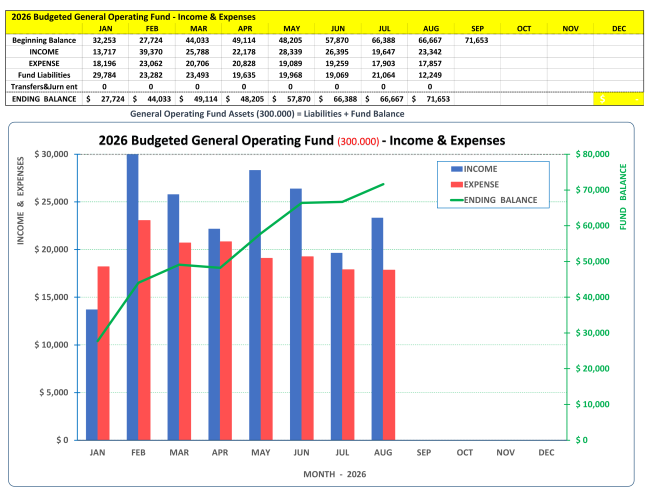Screen dimensions: 650x502
Task: Select the SEP Beginning Balance cell 71,653
Action: [476, 40]
